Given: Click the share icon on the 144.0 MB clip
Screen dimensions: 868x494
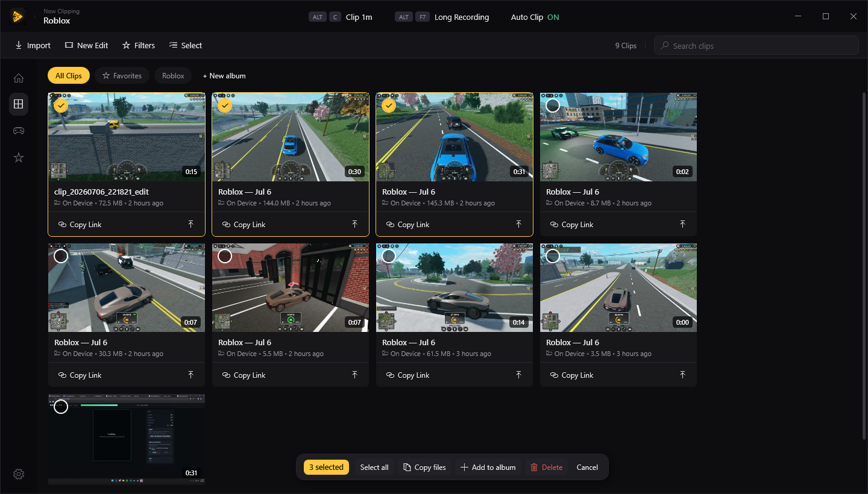Looking at the screenshot, I should 354,224.
